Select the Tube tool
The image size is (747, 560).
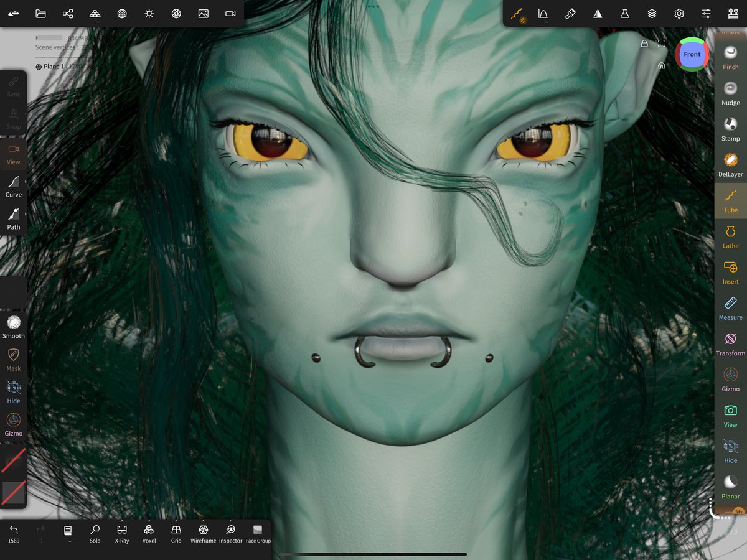click(731, 201)
